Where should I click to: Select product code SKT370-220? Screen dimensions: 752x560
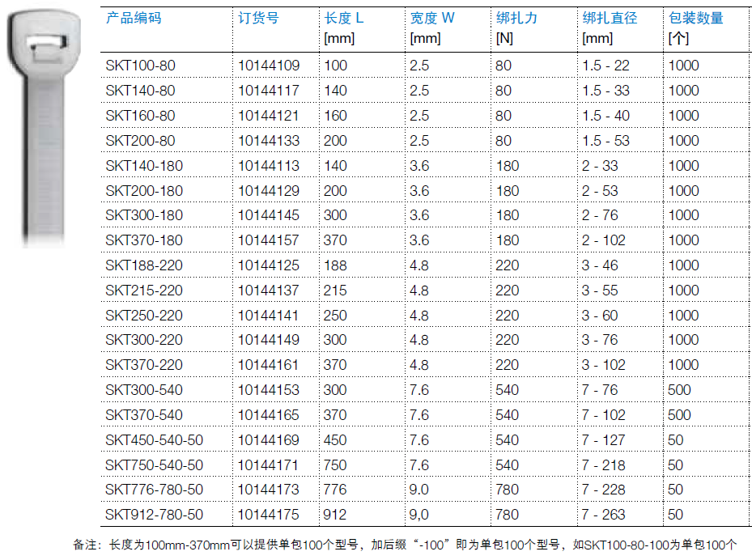click(x=144, y=365)
